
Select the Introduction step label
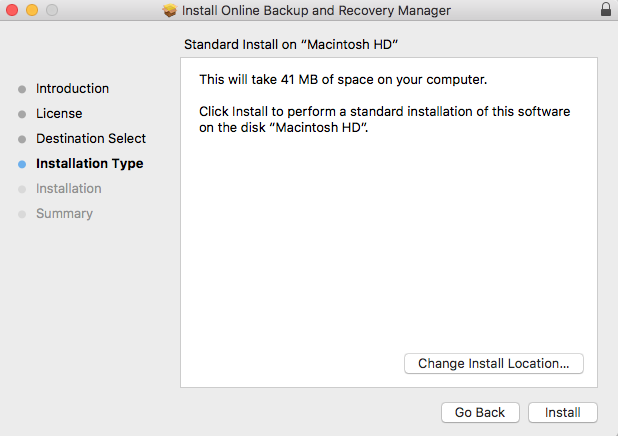[73, 89]
